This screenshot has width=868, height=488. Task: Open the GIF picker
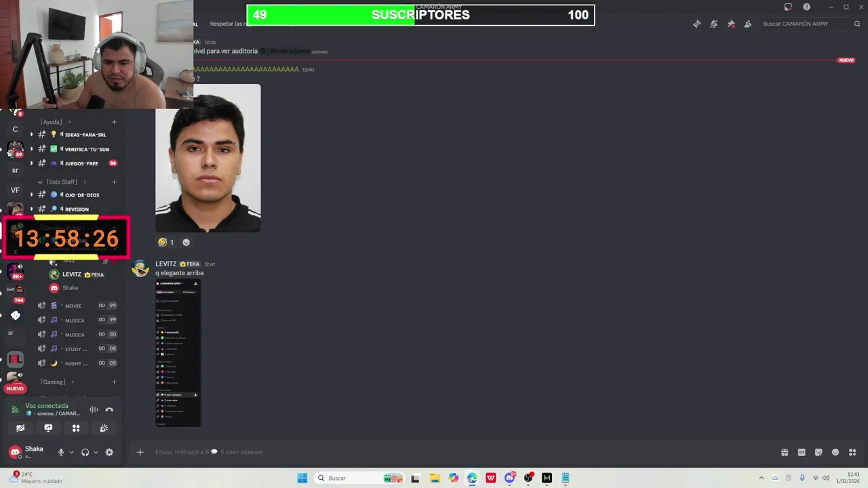[802, 452]
